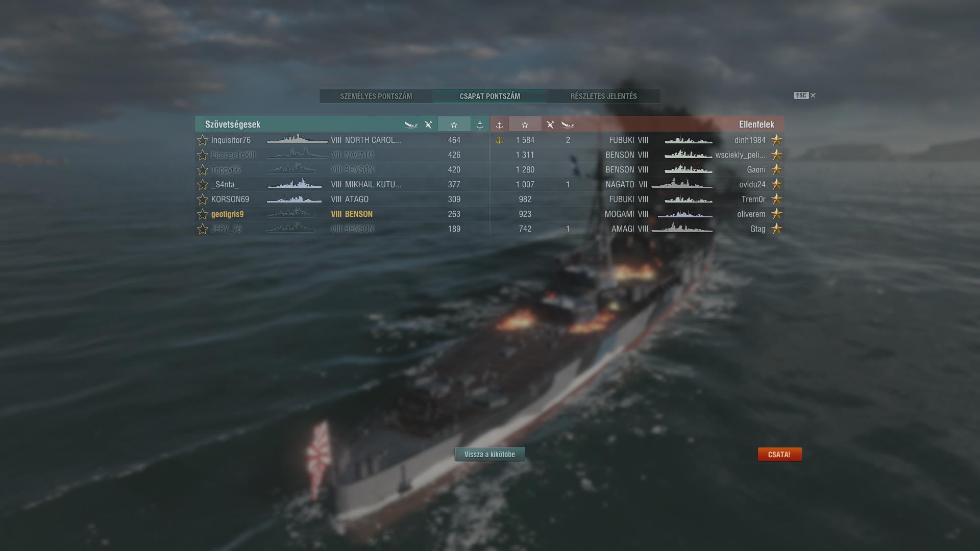
Task: Open Személyes Pontszám tab
Action: coord(376,96)
